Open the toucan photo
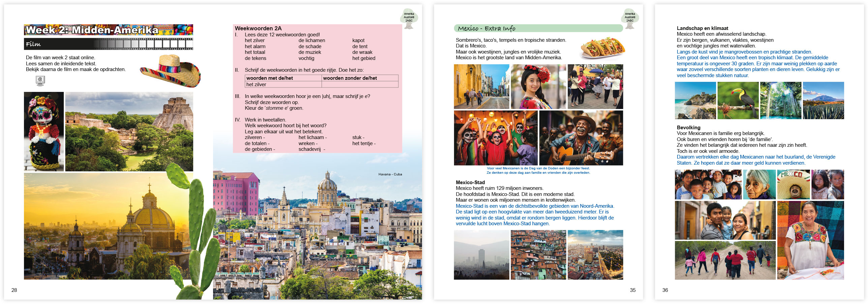This screenshot has height=304, width=868. [738, 100]
